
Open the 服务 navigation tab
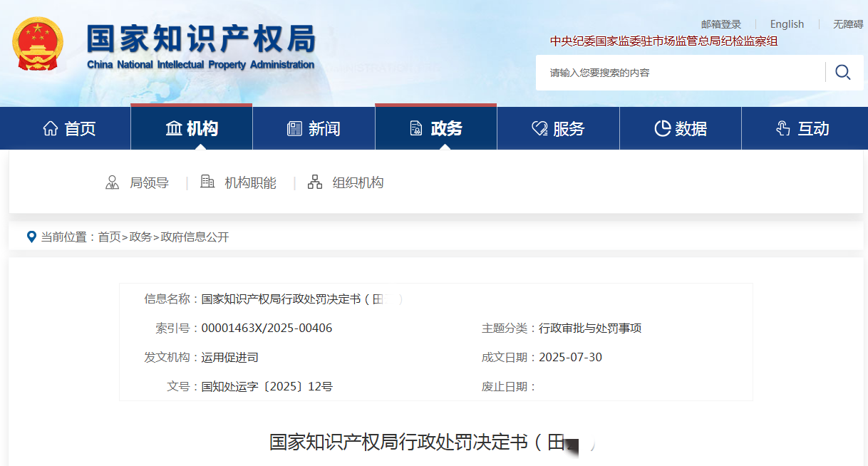558,128
